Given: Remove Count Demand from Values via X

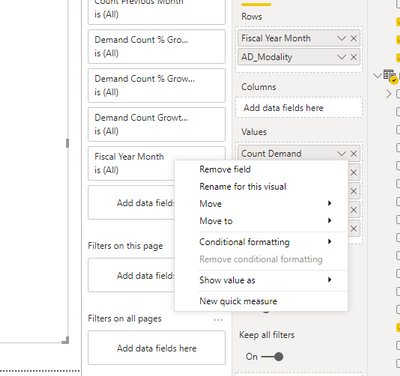Looking at the screenshot, I should click(354, 154).
